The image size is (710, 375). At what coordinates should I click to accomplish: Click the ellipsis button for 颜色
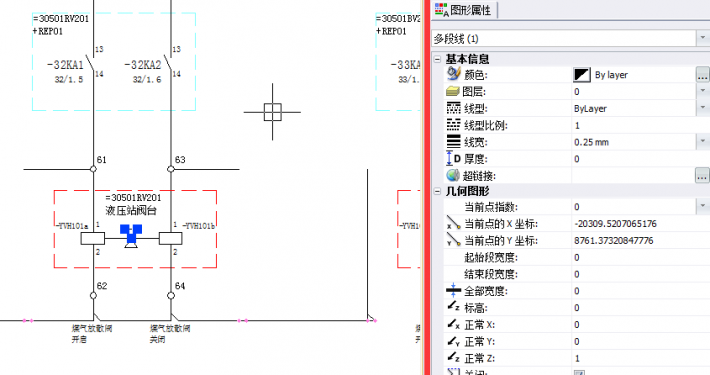click(702, 75)
